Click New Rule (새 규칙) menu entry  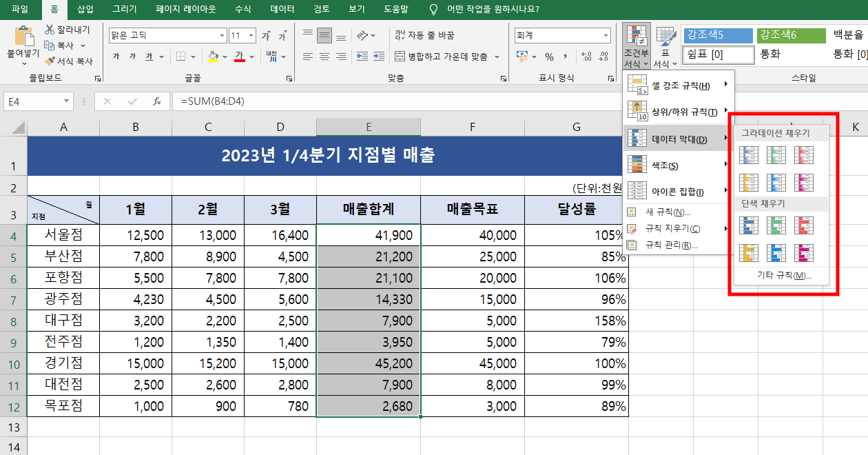pyautogui.click(x=679, y=212)
